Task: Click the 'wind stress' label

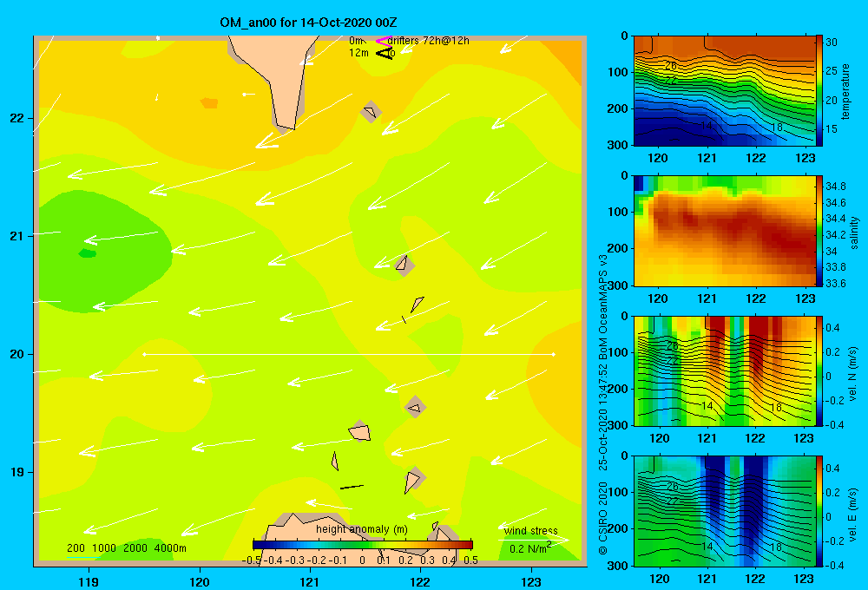Action: (x=530, y=530)
